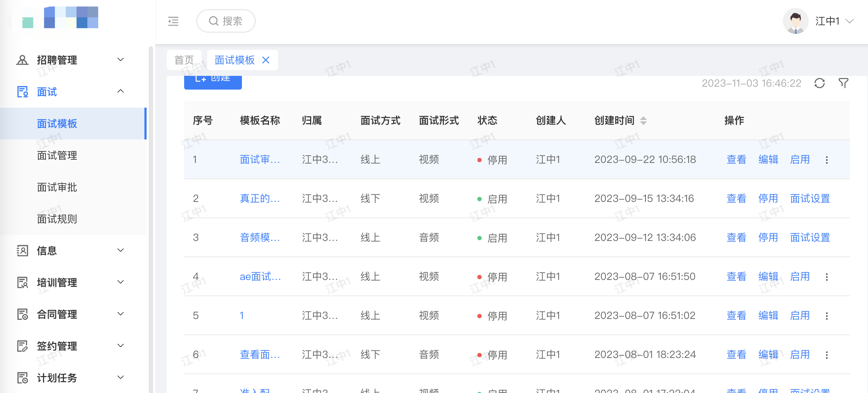Expand the 合同管理 menu chevron

[x=121, y=314]
